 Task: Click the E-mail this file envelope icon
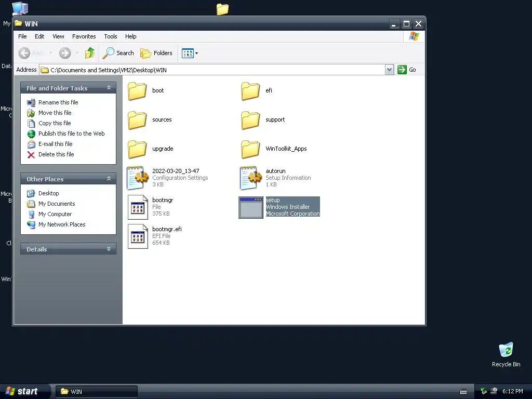(31, 144)
